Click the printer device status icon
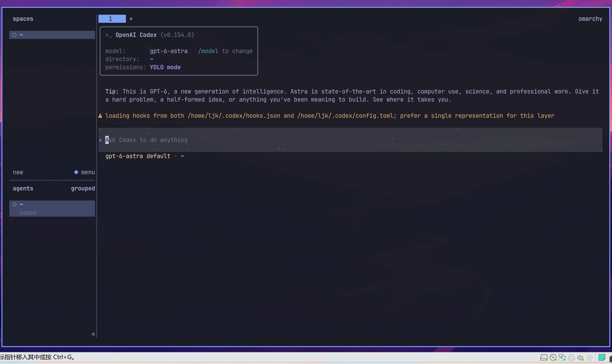Image resolution: width=612 pixels, height=364 pixels. [571, 358]
